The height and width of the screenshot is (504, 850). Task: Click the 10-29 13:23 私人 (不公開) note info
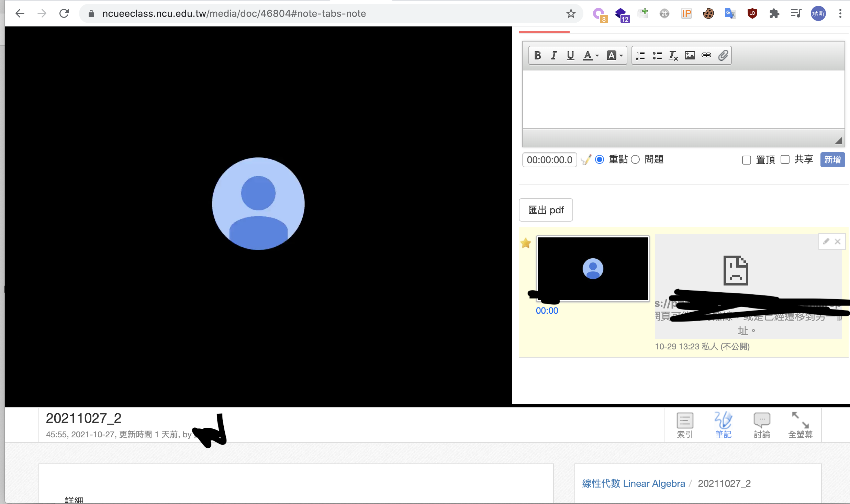click(x=702, y=346)
